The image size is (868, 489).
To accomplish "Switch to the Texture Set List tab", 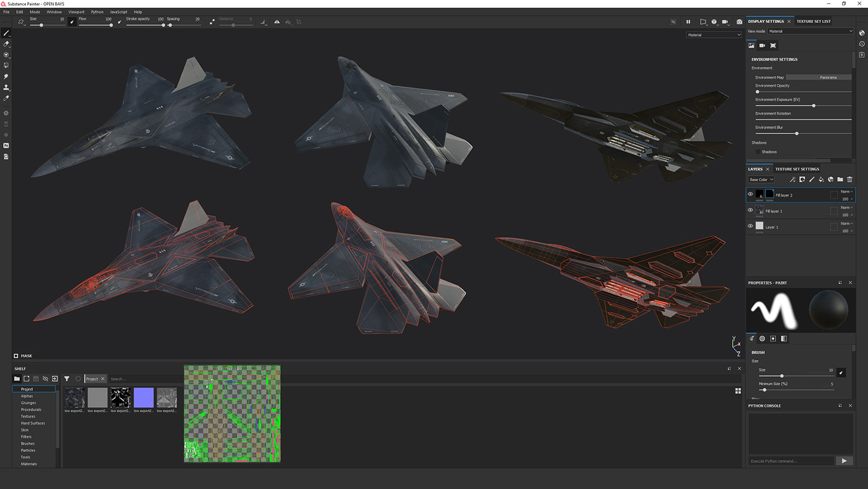I will [813, 20].
